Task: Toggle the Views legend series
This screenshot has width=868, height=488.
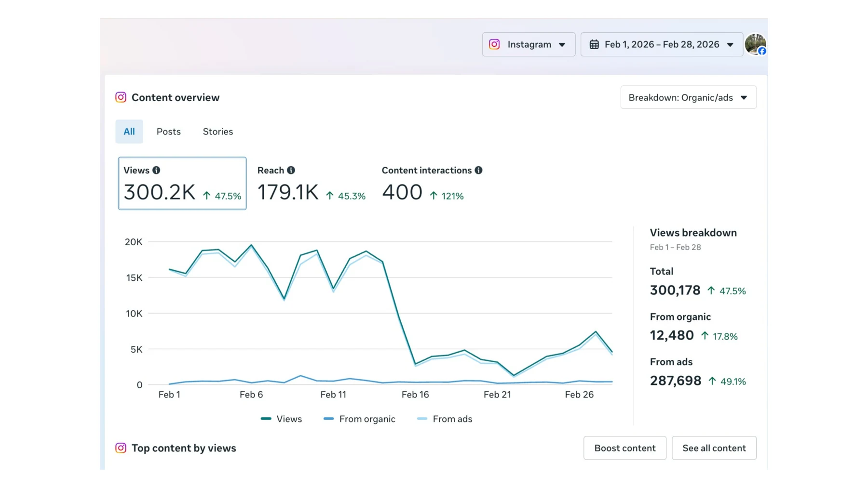Action: click(x=281, y=419)
